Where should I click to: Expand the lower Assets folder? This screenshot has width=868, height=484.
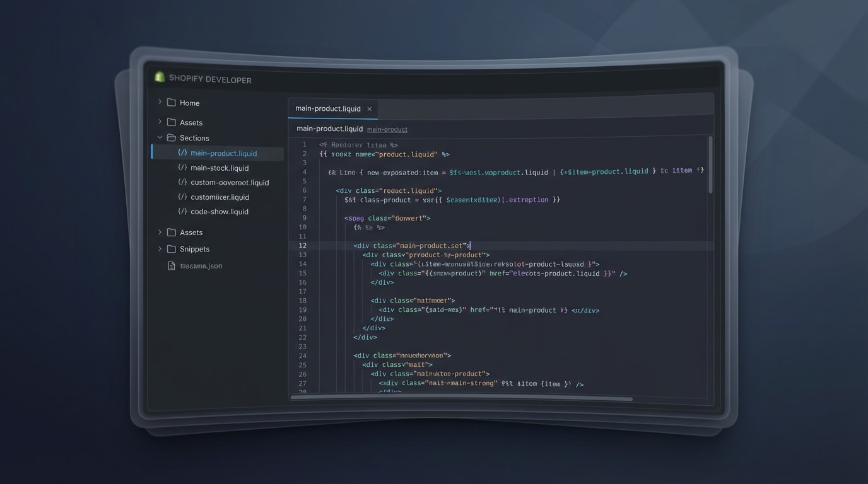click(x=160, y=232)
